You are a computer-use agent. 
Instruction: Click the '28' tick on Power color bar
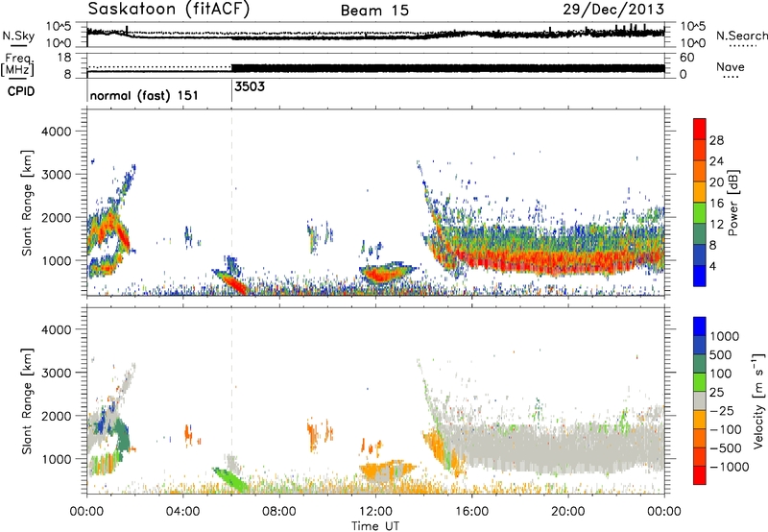[716, 140]
